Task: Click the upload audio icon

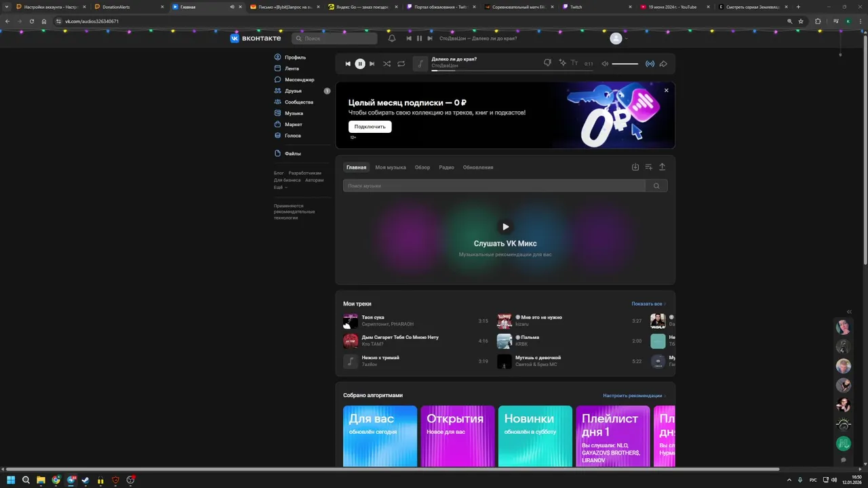Action: (x=663, y=167)
